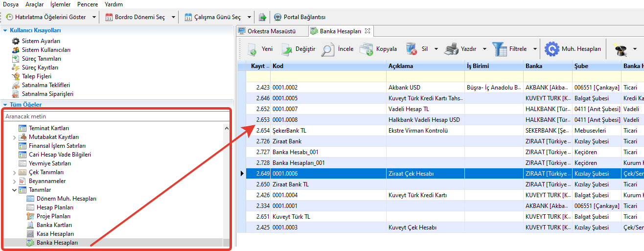
Task: Click the İncele magnifier icon
Action: tap(327, 49)
